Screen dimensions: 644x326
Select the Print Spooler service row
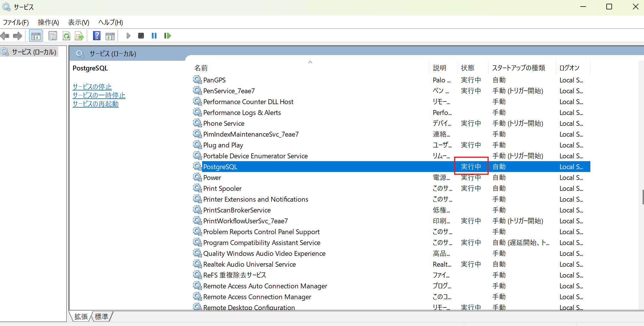point(222,188)
